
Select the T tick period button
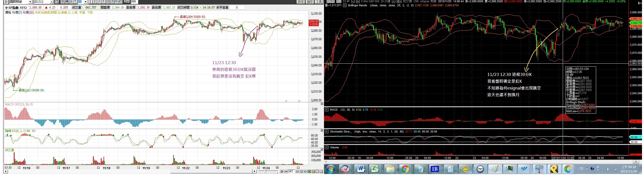75,2
